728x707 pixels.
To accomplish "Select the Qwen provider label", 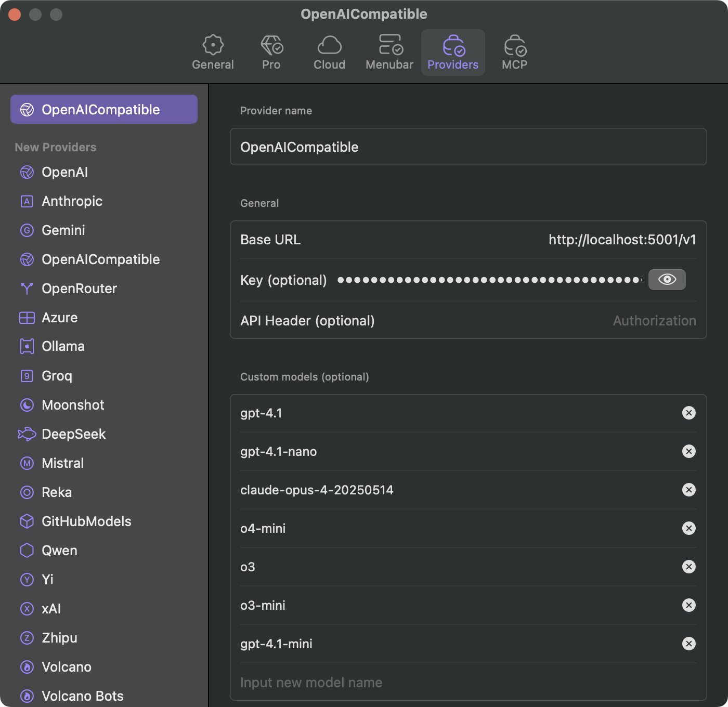I will tap(59, 551).
